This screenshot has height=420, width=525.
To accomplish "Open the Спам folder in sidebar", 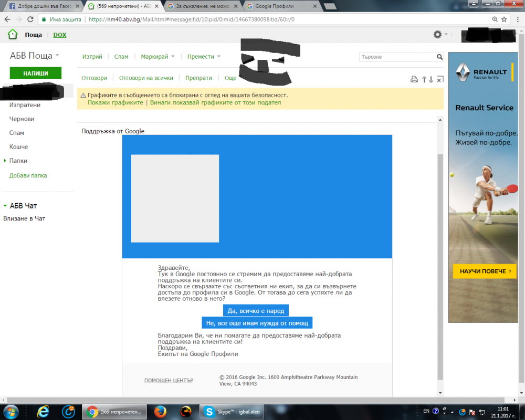I will (x=17, y=133).
